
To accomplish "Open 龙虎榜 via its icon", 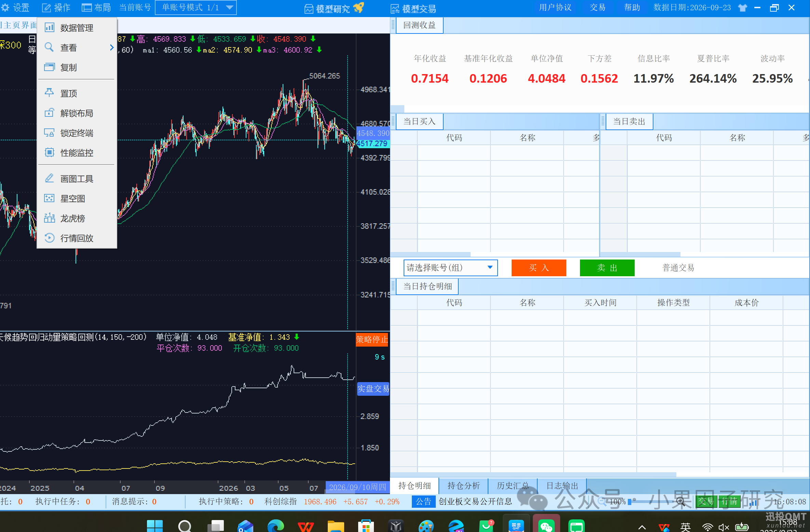I will [49, 218].
